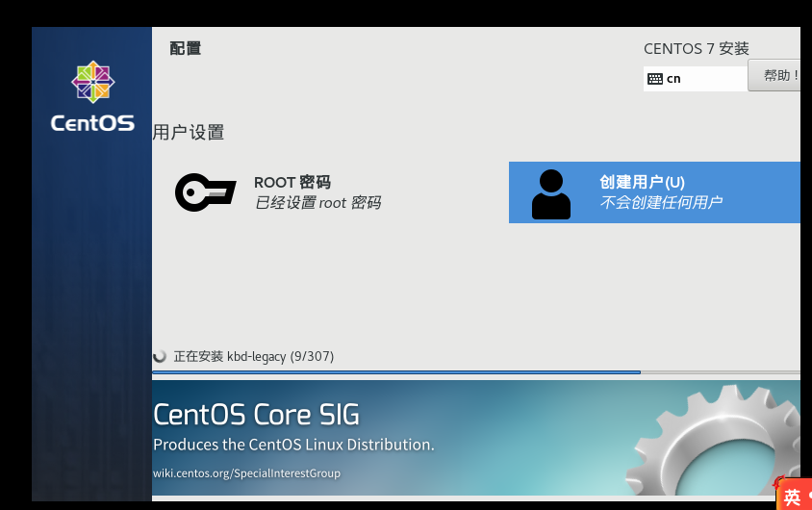Click the user silhouette icon

point(551,194)
